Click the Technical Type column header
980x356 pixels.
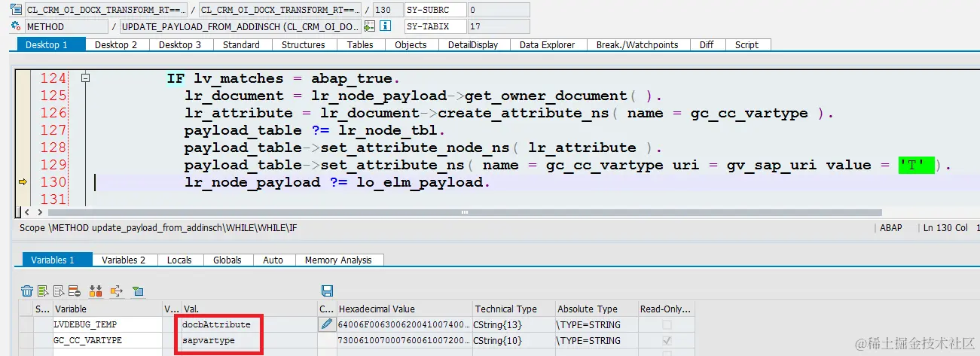pos(513,309)
